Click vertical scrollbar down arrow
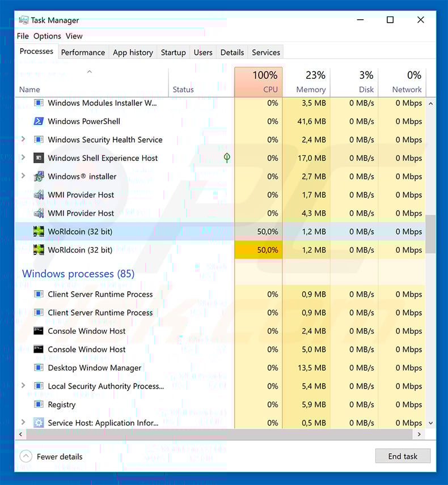The width and height of the screenshot is (448, 485). coord(430,423)
